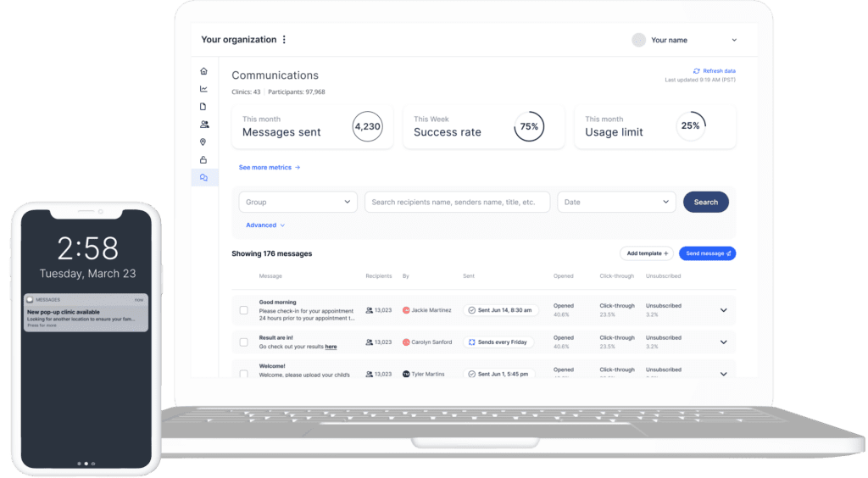Click the user avatar next to Your name
Image resolution: width=868 pixels, height=478 pixels.
[638, 40]
